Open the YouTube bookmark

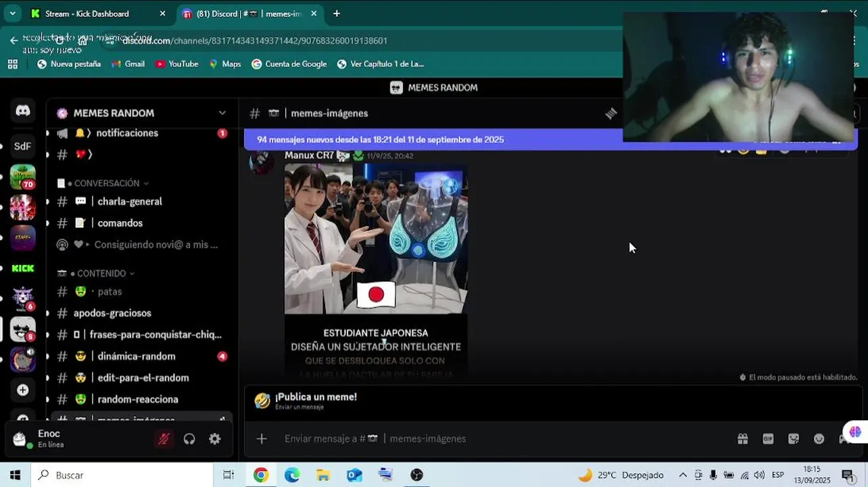pos(176,64)
